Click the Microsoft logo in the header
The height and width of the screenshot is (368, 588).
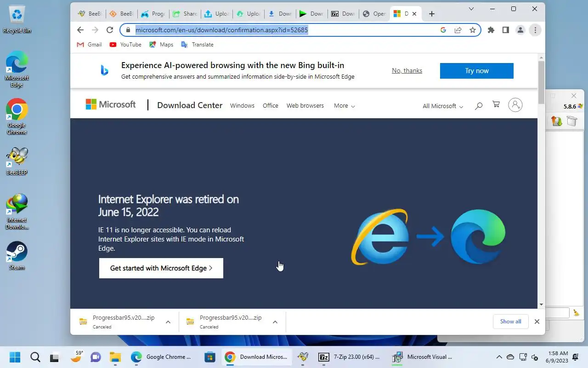111,104
